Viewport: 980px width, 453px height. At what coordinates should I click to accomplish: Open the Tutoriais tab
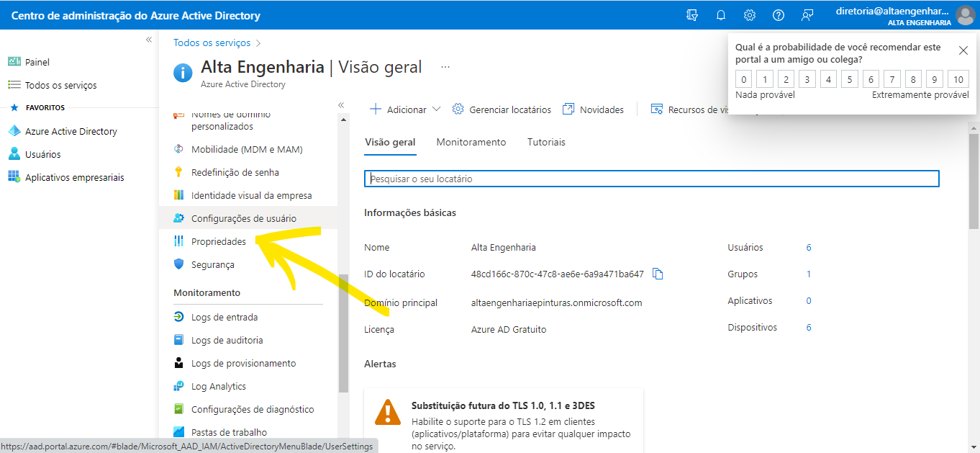click(546, 142)
